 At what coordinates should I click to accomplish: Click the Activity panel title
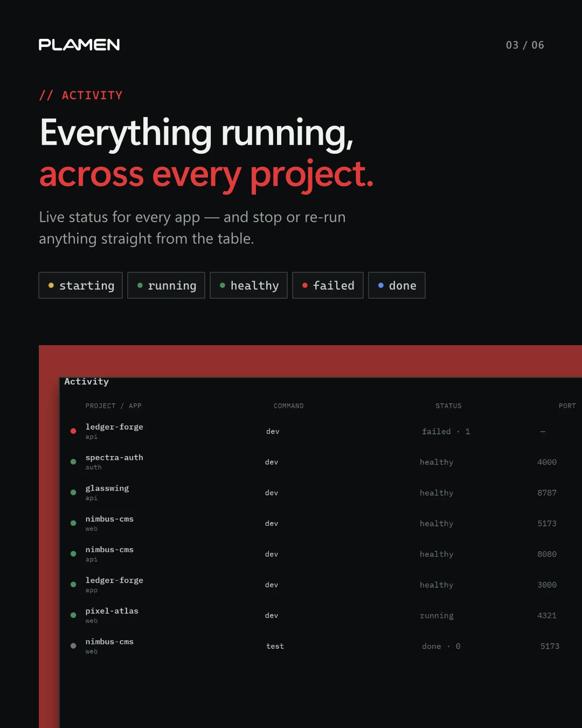click(87, 381)
